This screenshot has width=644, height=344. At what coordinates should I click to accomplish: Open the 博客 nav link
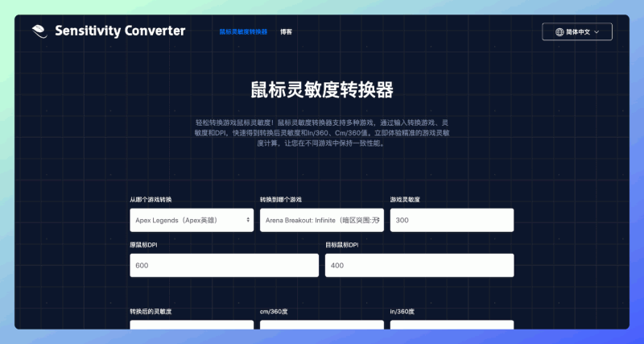pyautogui.click(x=287, y=31)
